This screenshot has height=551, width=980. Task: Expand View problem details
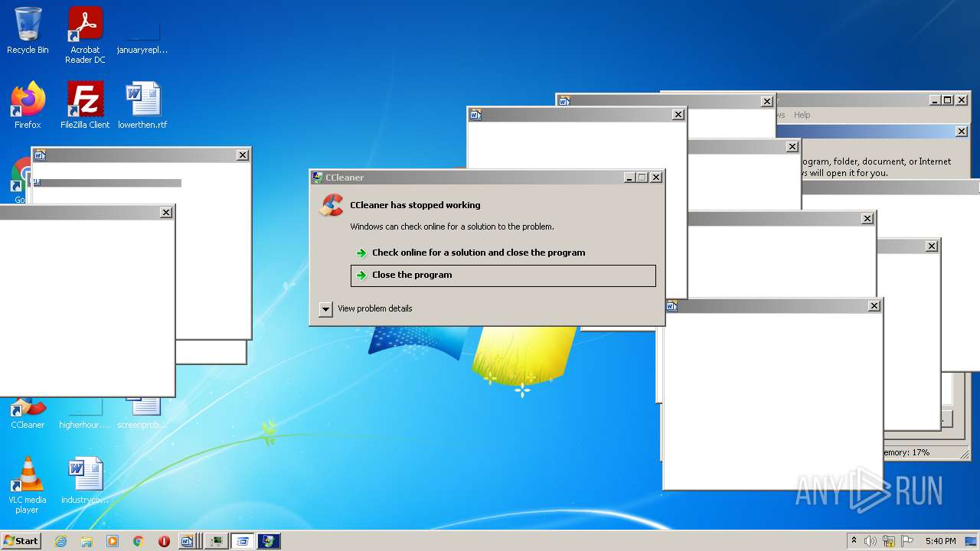pos(366,308)
